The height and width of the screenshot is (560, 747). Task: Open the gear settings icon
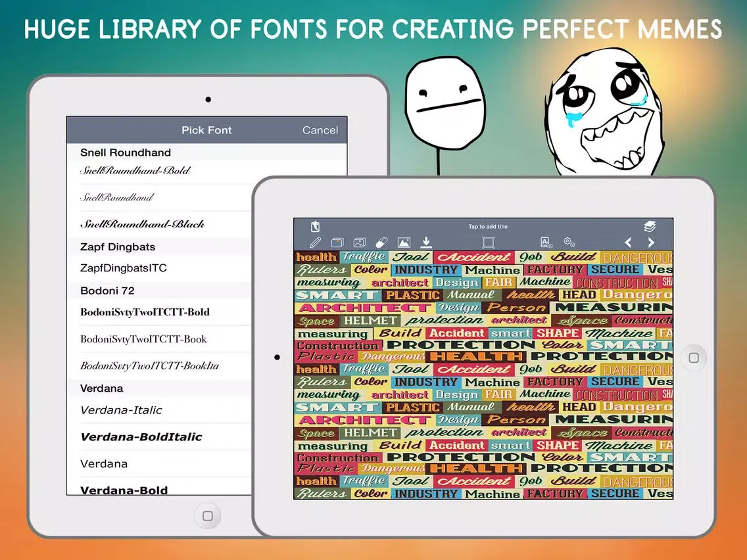tap(569, 243)
